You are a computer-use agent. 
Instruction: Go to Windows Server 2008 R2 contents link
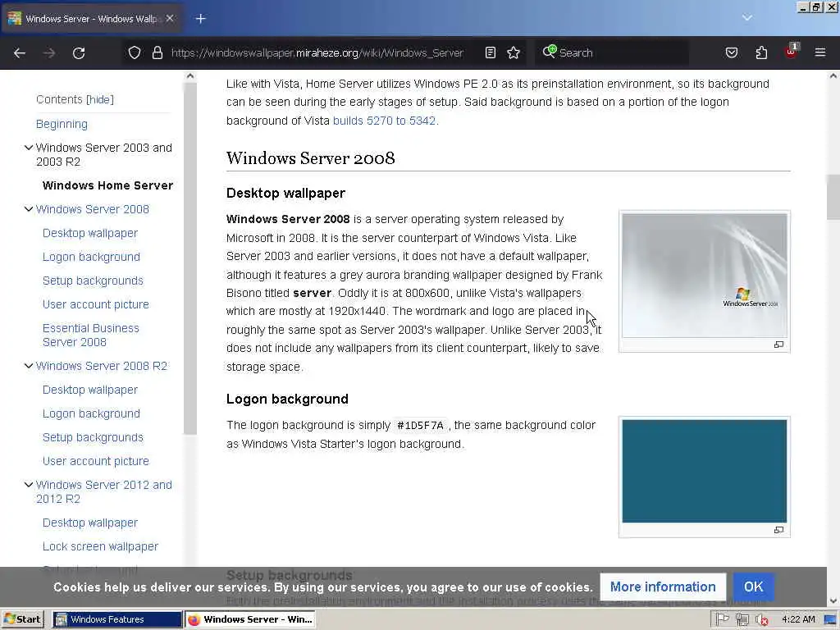(102, 366)
